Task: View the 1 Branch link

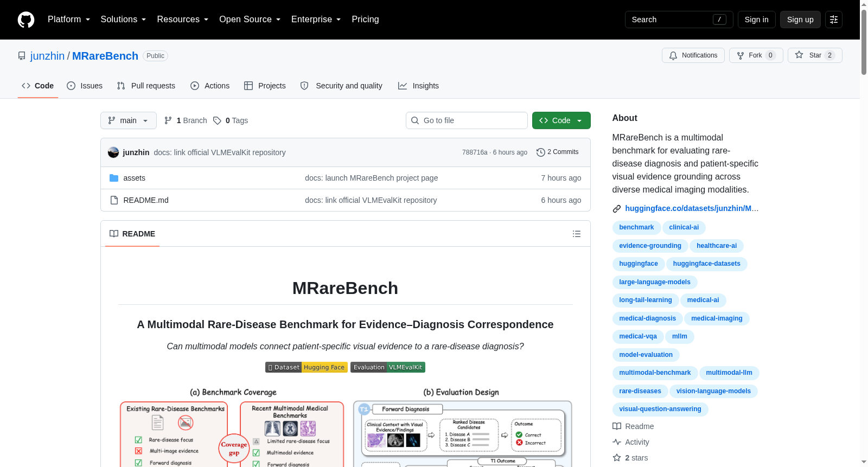Action: [x=186, y=120]
